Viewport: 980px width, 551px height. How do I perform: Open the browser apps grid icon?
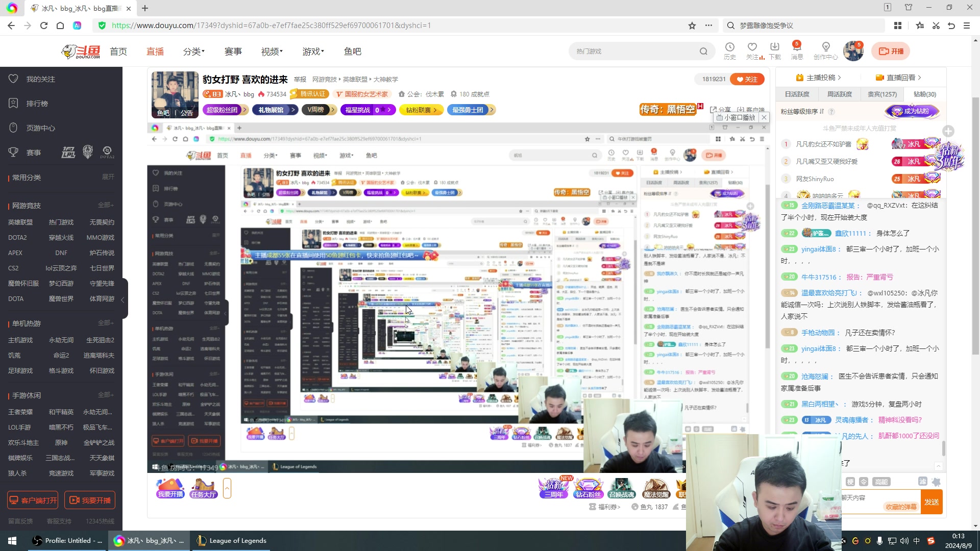pos(898,26)
